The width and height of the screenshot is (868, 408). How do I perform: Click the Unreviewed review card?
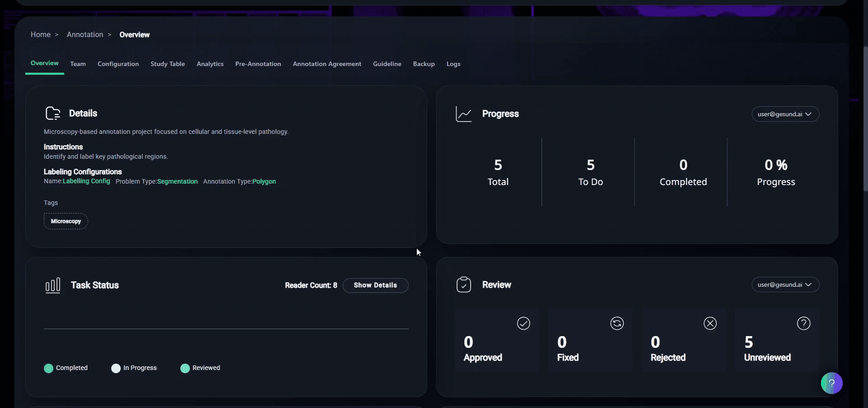[777, 340]
